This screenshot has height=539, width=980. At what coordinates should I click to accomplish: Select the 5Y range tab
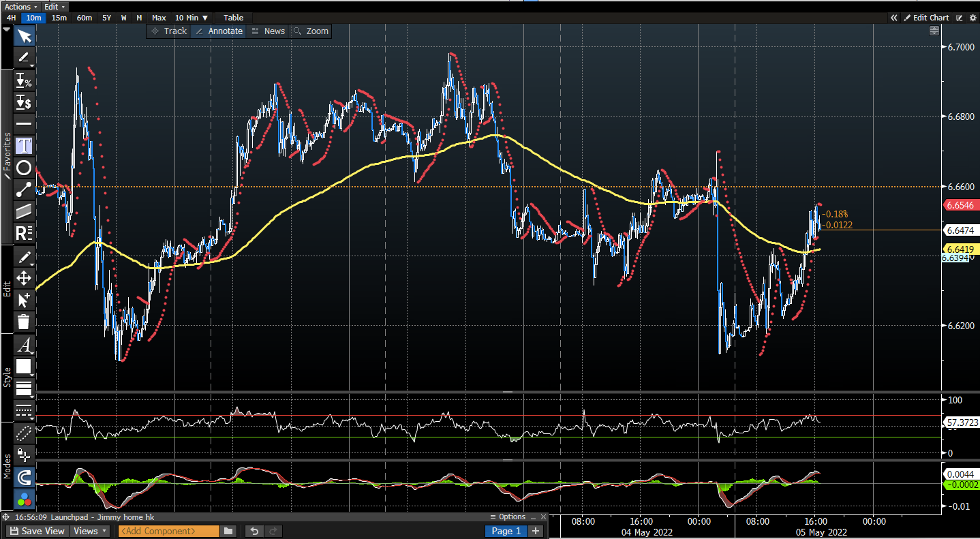[106, 18]
